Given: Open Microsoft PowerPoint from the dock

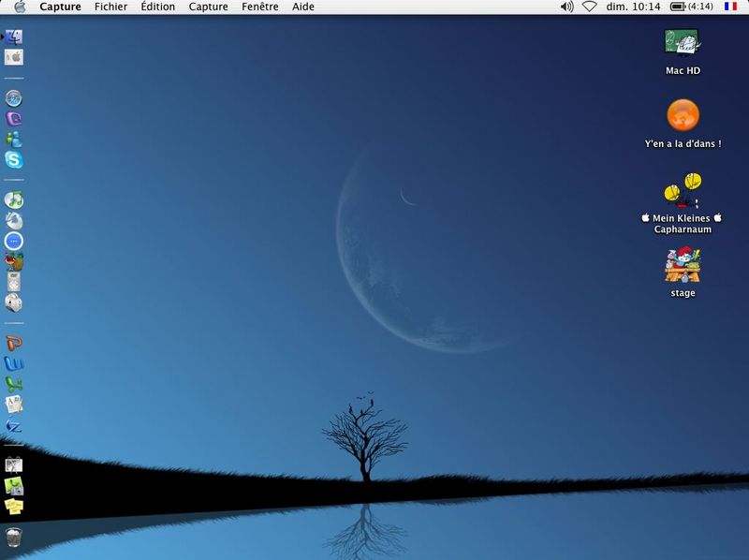Looking at the screenshot, I should [x=14, y=344].
